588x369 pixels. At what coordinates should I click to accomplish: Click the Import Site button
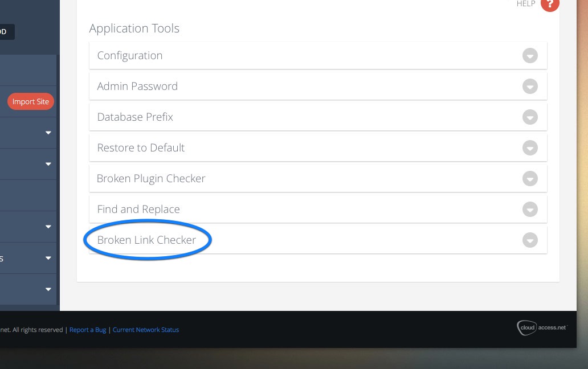click(31, 101)
